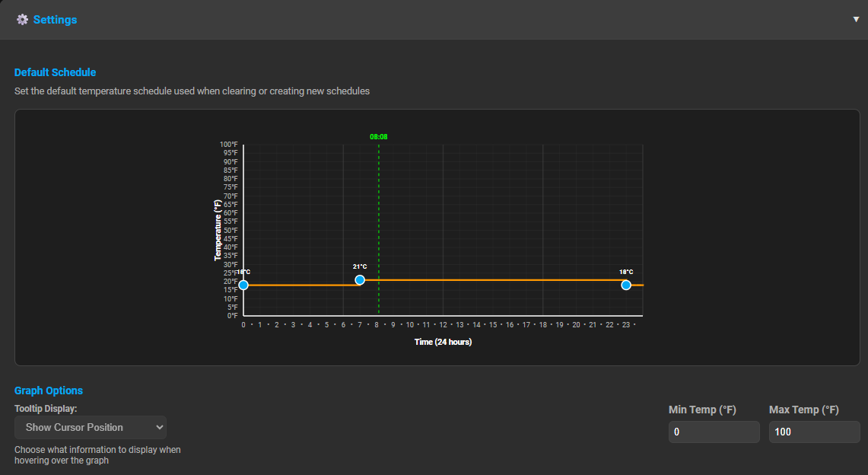Click the 100°F axis tick label
Screen dimensions: 868x475
tap(229, 145)
